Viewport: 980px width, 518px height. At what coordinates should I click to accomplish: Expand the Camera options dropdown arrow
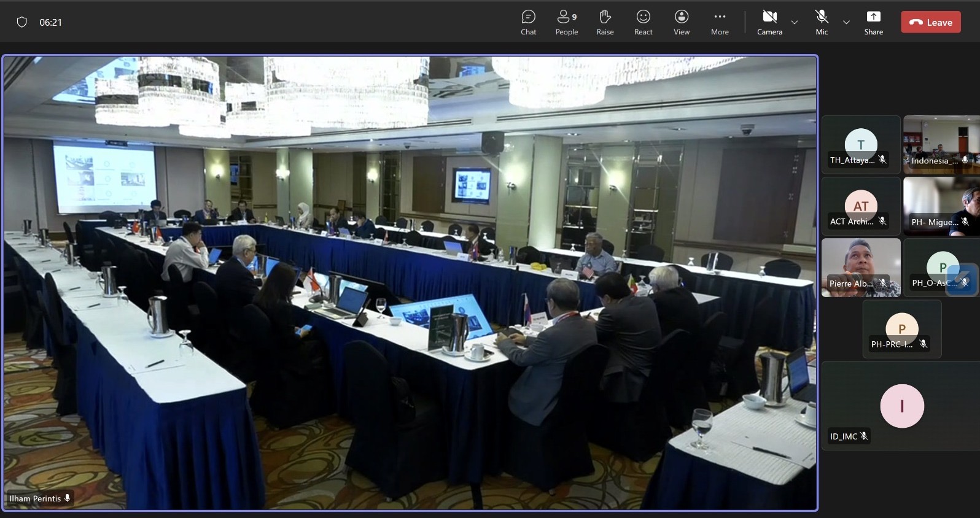coord(795,23)
